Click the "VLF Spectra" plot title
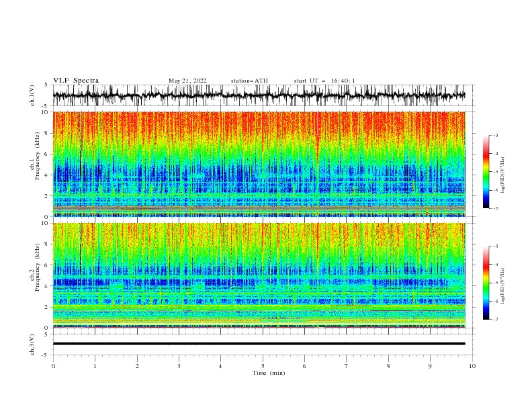This screenshot has width=532, height=411. point(76,81)
